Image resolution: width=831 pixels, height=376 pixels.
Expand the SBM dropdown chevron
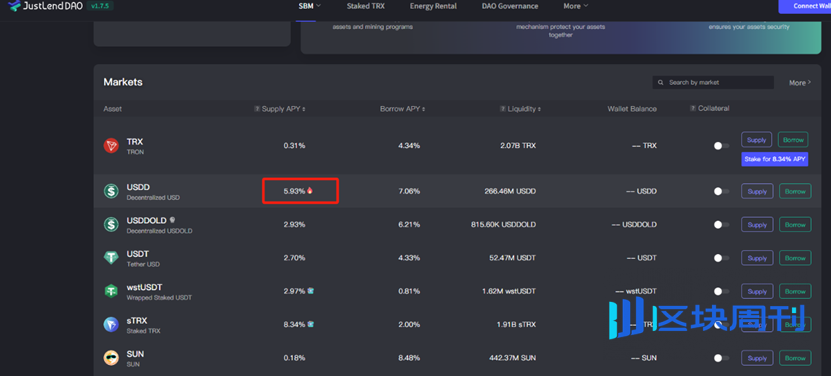coord(319,6)
